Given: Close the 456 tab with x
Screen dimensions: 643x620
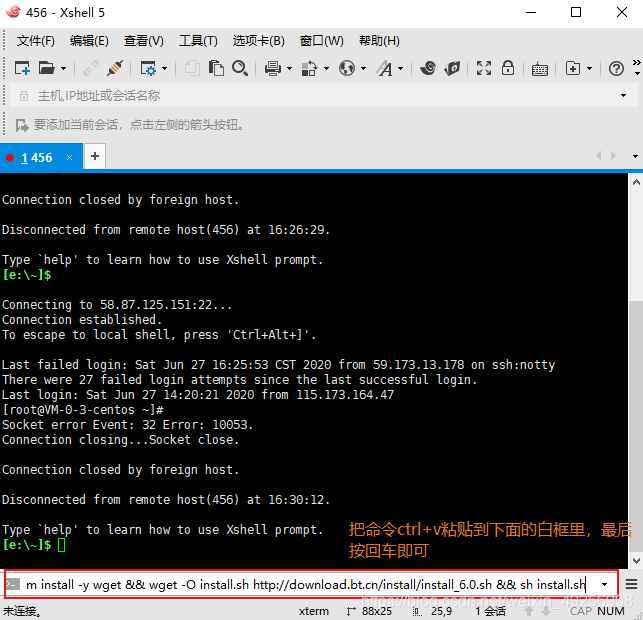Looking at the screenshot, I should coord(69,157).
